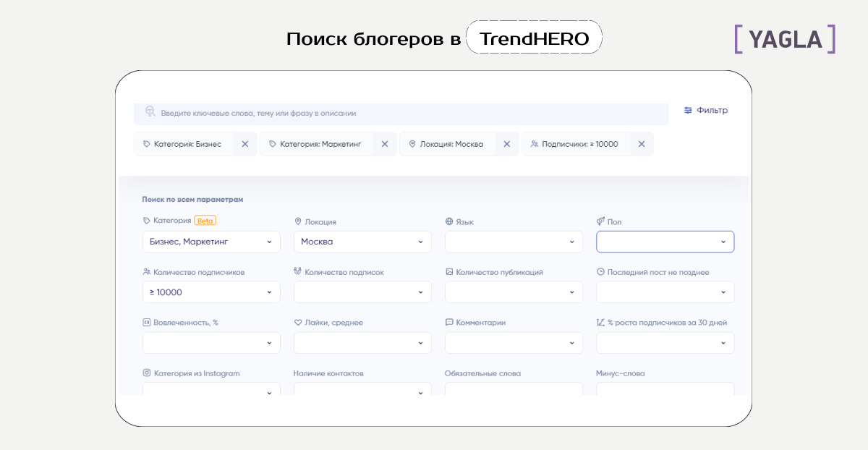Click the image icon beside Количество публикаций
The image size is (868, 450).
[x=449, y=272]
